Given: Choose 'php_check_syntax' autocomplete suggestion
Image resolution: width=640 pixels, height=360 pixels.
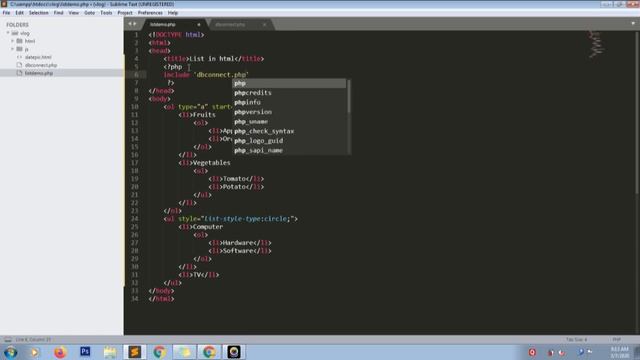Looking at the screenshot, I should [289, 131].
